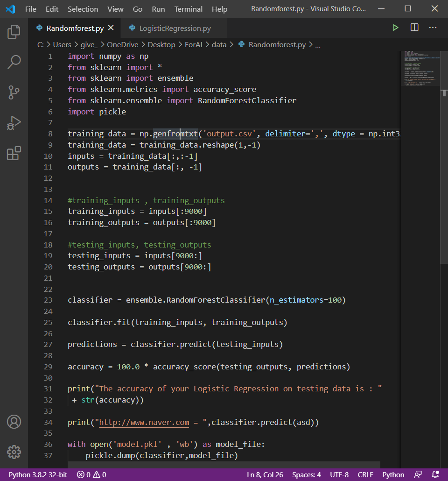Open the Manage gear menu
448x481 pixels.
(x=14, y=452)
